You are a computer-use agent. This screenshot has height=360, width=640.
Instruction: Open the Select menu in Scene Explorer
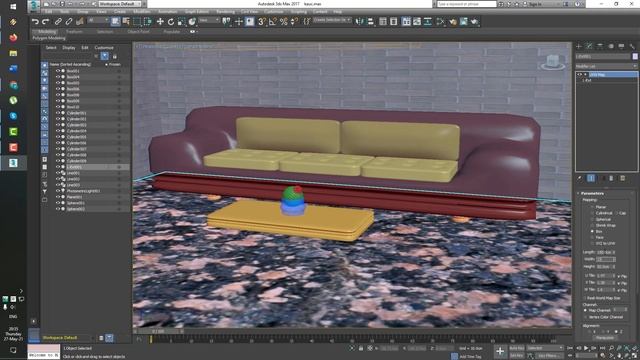[51, 48]
